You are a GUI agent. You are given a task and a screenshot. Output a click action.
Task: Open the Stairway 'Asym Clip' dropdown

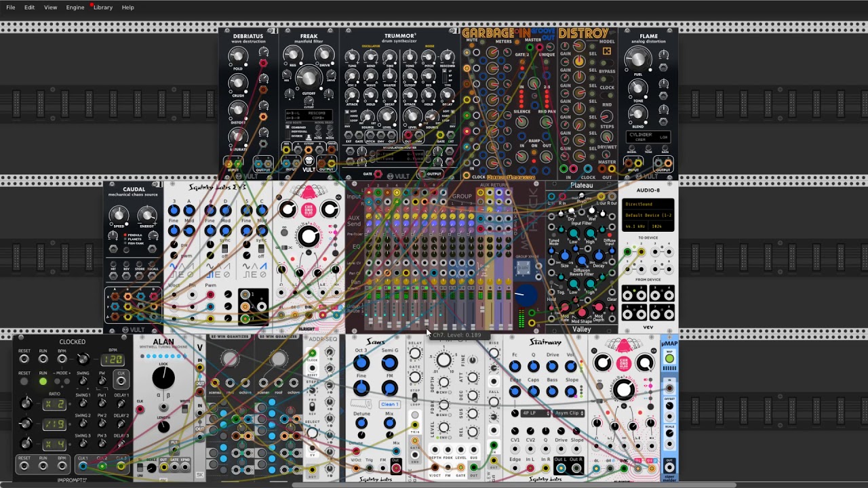point(568,413)
